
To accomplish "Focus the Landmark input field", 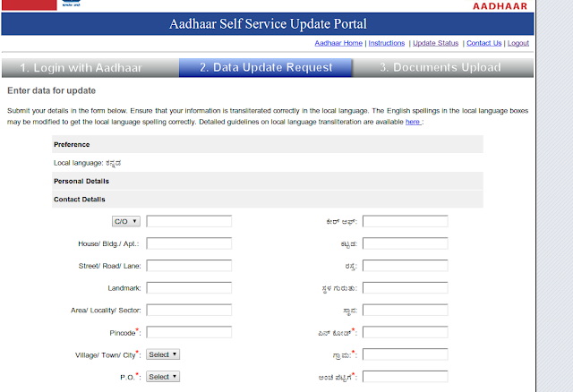I will (x=189, y=288).
